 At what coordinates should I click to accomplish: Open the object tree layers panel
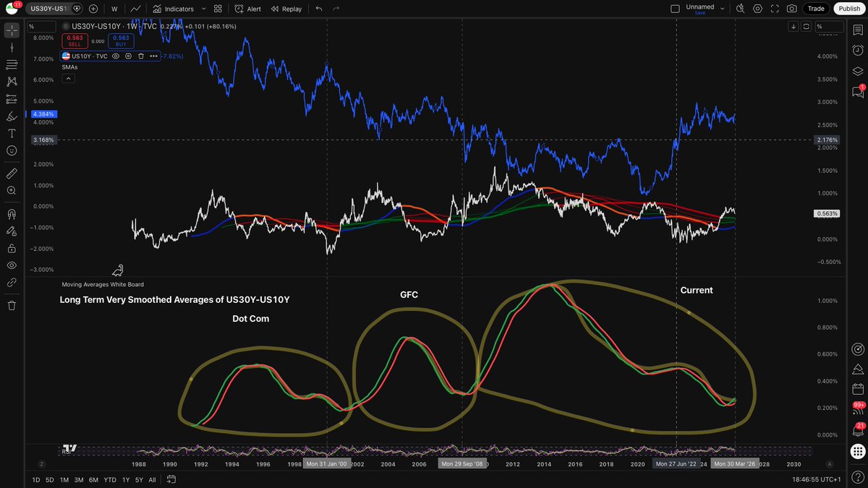tap(857, 71)
